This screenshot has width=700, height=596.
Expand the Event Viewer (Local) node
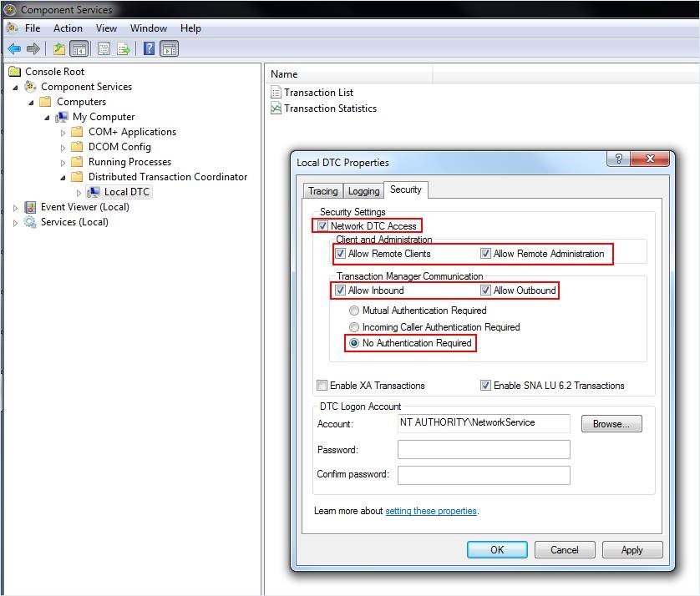[x=15, y=208]
